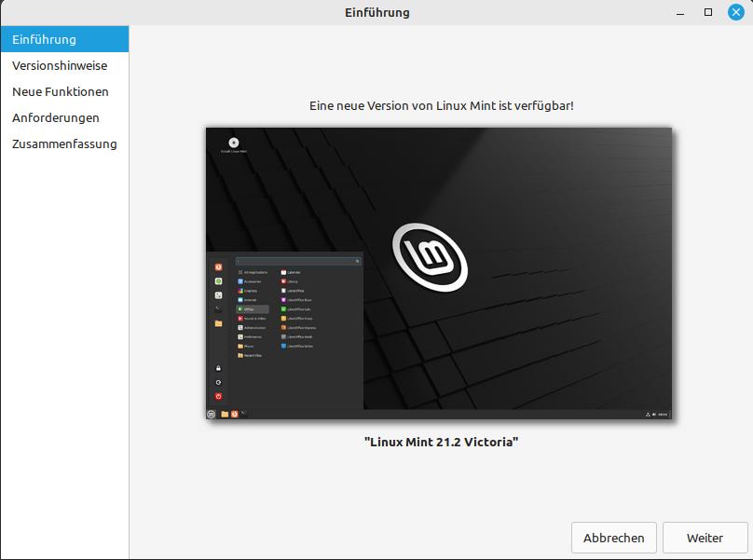
Task: Open the Neue Funktionen page
Action: pyautogui.click(x=60, y=91)
